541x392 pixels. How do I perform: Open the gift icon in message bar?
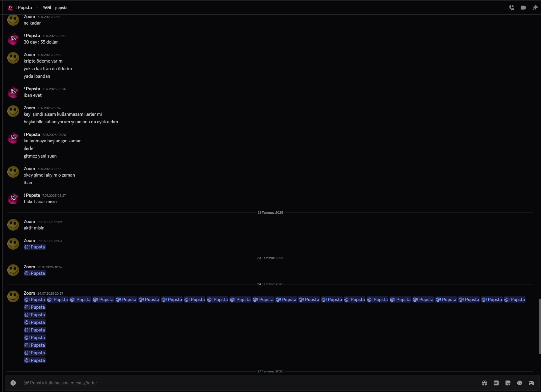tap(485, 383)
